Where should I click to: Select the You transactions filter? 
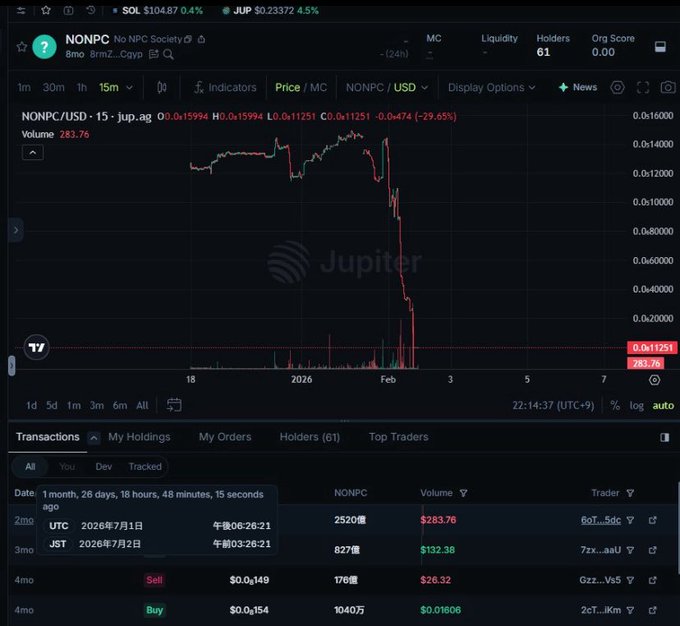click(67, 467)
